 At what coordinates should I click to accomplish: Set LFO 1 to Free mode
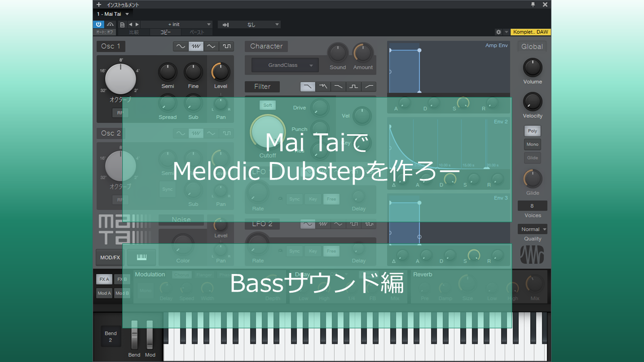click(x=331, y=199)
